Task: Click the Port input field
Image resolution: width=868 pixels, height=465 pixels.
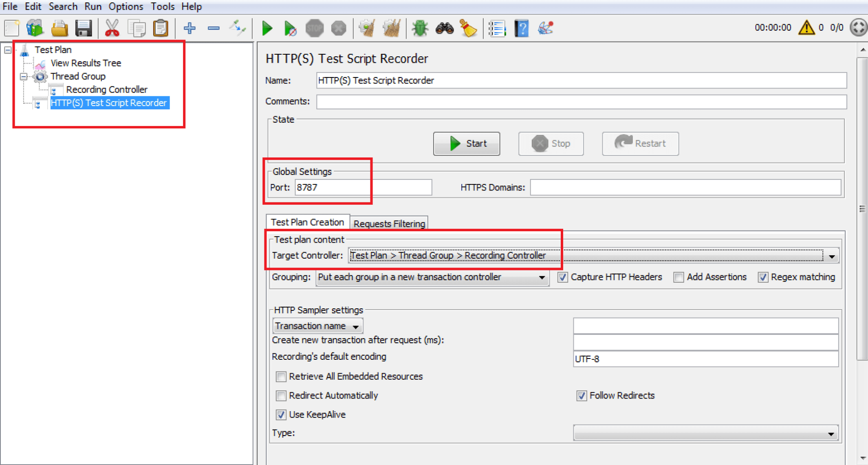Action: click(363, 188)
